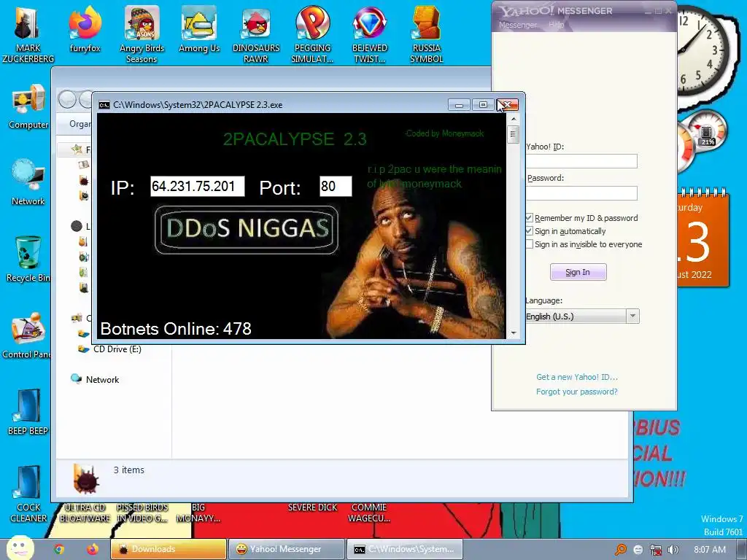
Task: Click the Password text field
Action: pyautogui.click(x=581, y=192)
